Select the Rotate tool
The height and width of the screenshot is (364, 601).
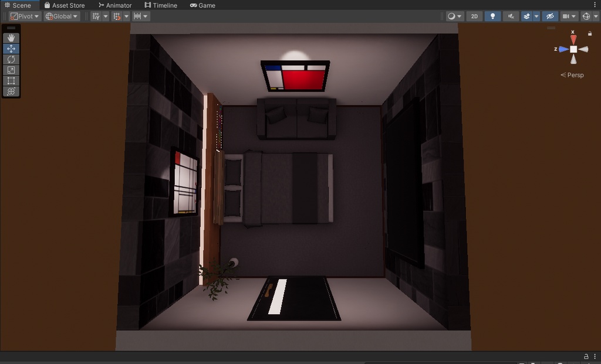11,59
